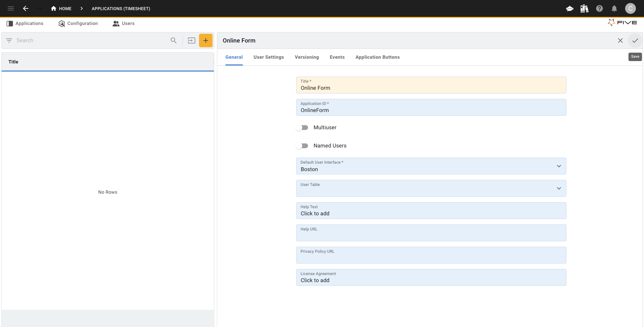Open the chatbot assistant icon
This screenshot has height=327, width=644.
(569, 8)
